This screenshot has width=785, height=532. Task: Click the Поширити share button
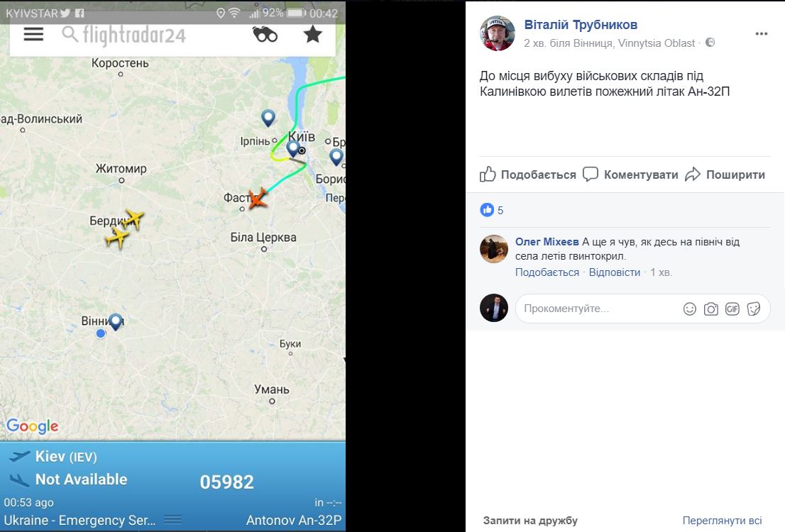pos(725,174)
